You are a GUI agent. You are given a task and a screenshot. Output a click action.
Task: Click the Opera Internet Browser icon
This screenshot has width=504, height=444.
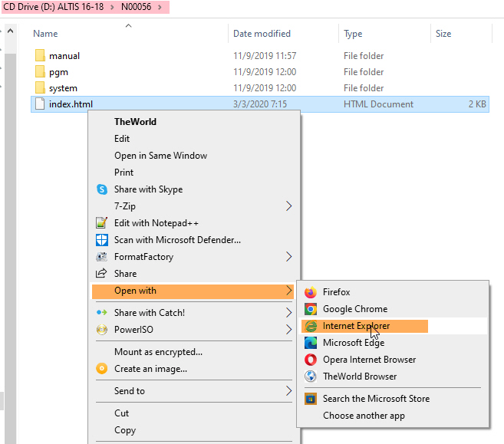point(311,360)
